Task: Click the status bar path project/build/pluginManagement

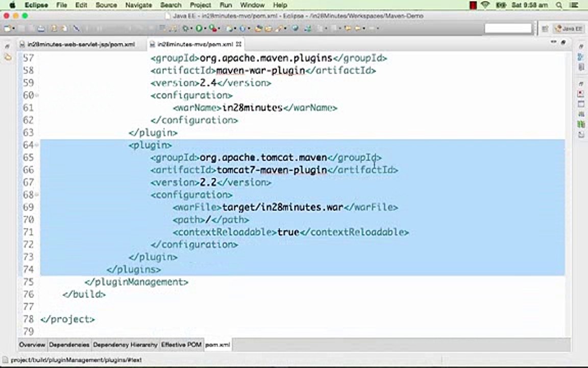Action: pyautogui.click(x=76, y=360)
